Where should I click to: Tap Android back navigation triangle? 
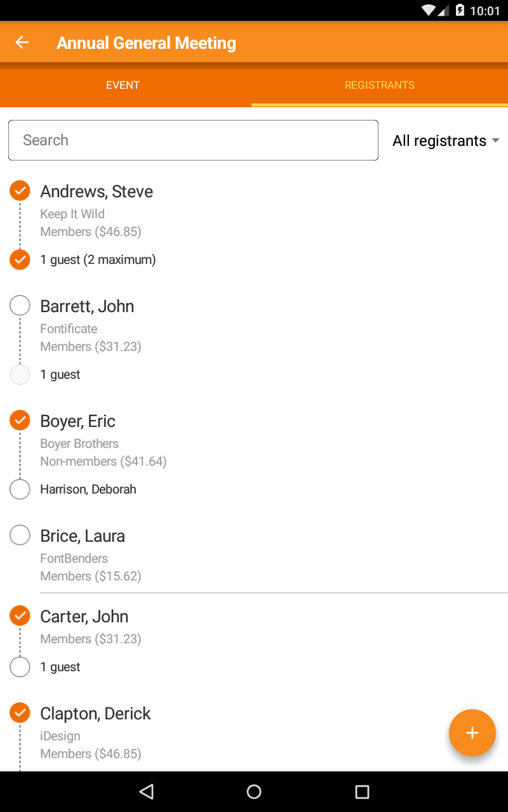147,791
